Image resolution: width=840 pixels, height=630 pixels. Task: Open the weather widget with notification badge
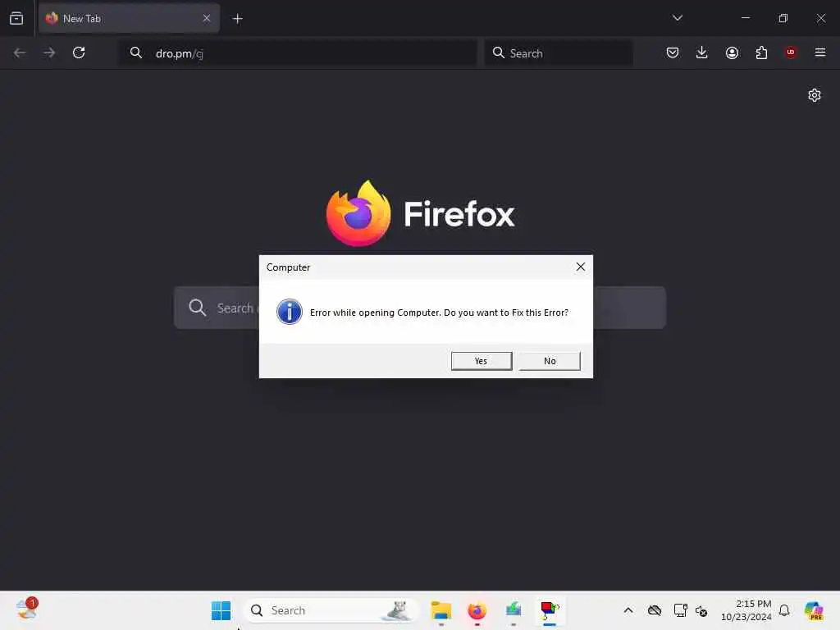coord(26,609)
